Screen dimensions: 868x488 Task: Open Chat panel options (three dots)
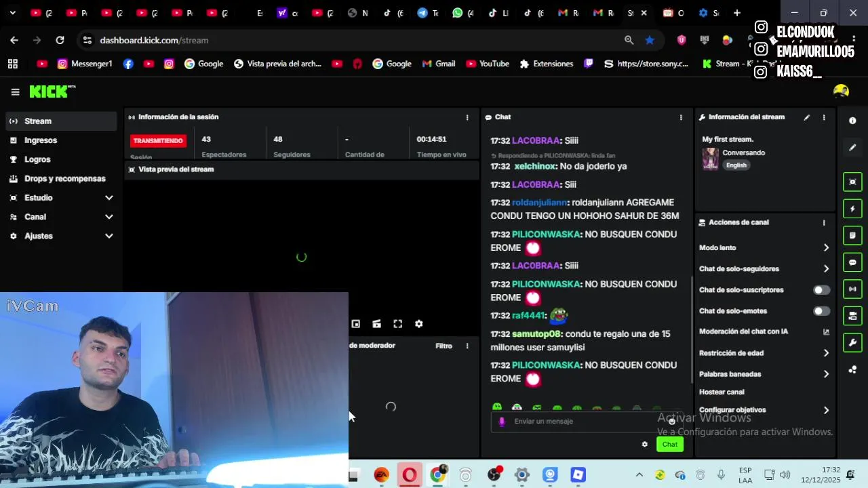[x=681, y=117]
